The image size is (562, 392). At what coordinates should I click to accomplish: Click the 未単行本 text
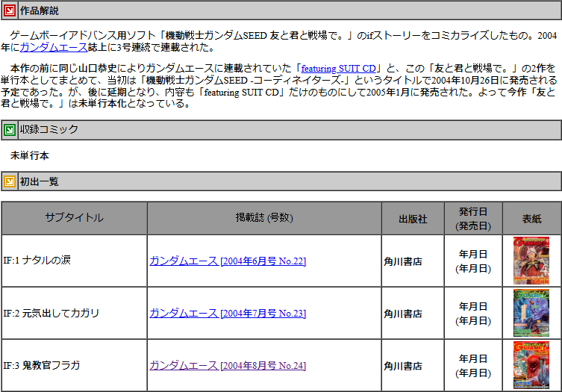point(29,155)
